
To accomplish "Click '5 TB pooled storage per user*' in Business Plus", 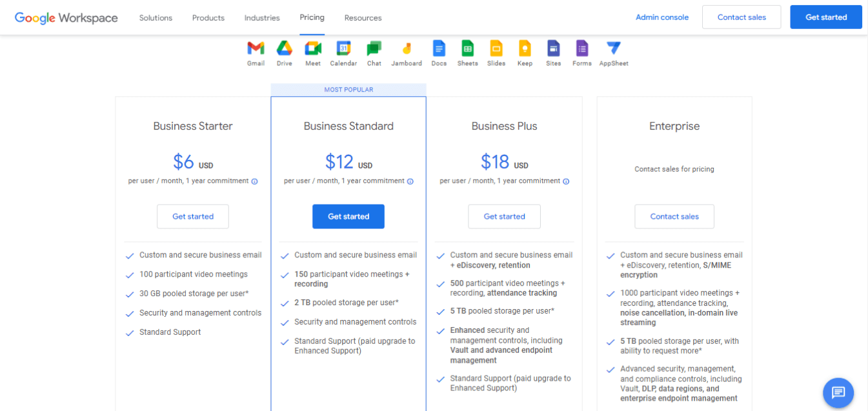I will 502,311.
